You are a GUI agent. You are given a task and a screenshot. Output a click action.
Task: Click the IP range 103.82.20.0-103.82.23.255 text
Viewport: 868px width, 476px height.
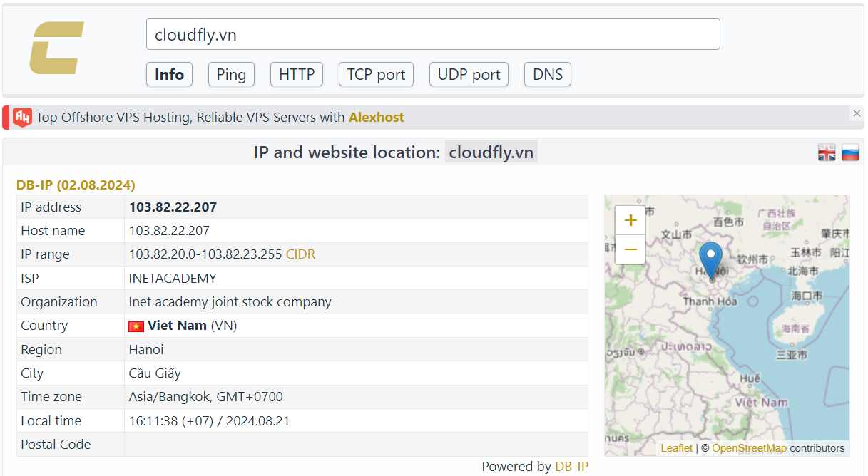205,254
